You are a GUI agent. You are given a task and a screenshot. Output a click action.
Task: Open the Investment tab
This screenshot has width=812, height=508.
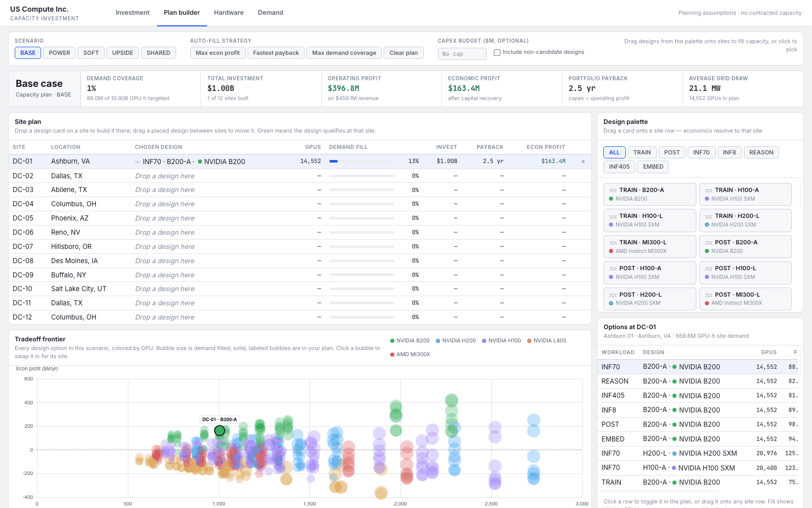(132, 13)
